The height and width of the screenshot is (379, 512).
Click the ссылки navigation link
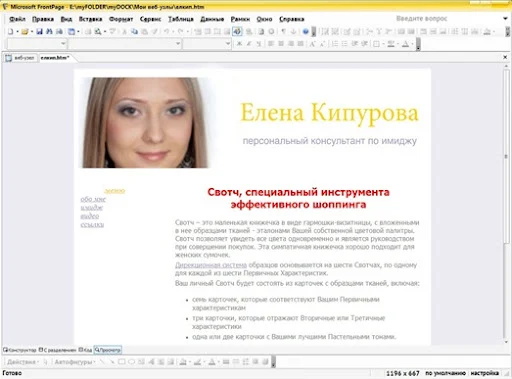coord(92,224)
